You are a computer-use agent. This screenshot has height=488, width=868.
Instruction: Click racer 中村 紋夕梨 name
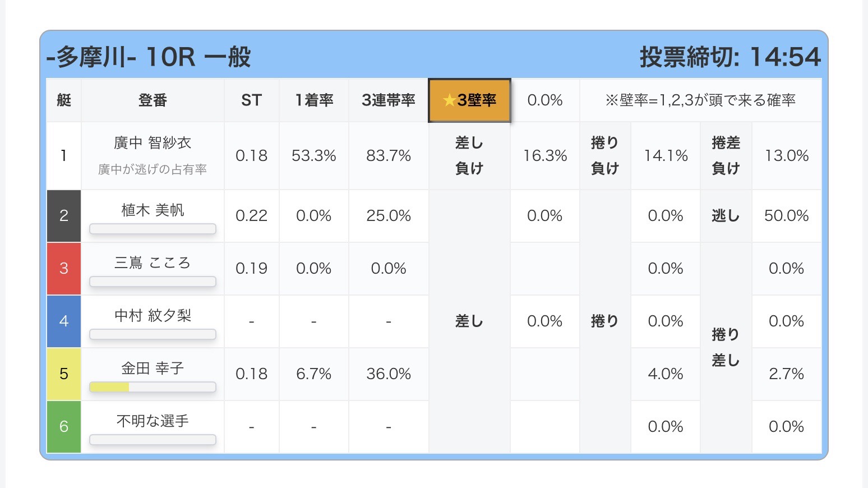[x=153, y=316]
